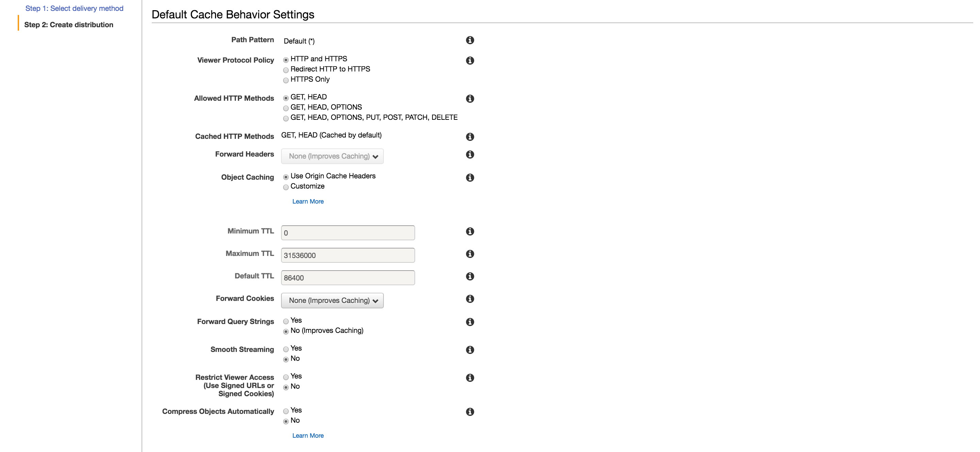
Task: Choose GET, HEAD, OPTIONS radio button
Action: pos(286,109)
